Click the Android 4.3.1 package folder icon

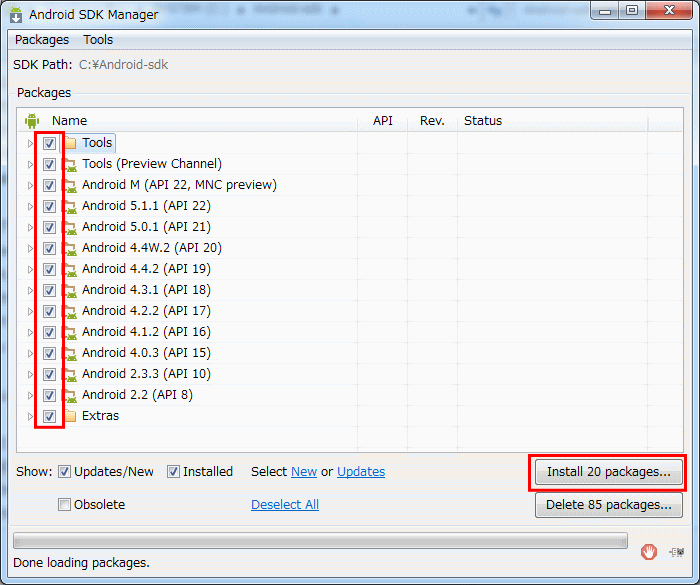click(71, 290)
